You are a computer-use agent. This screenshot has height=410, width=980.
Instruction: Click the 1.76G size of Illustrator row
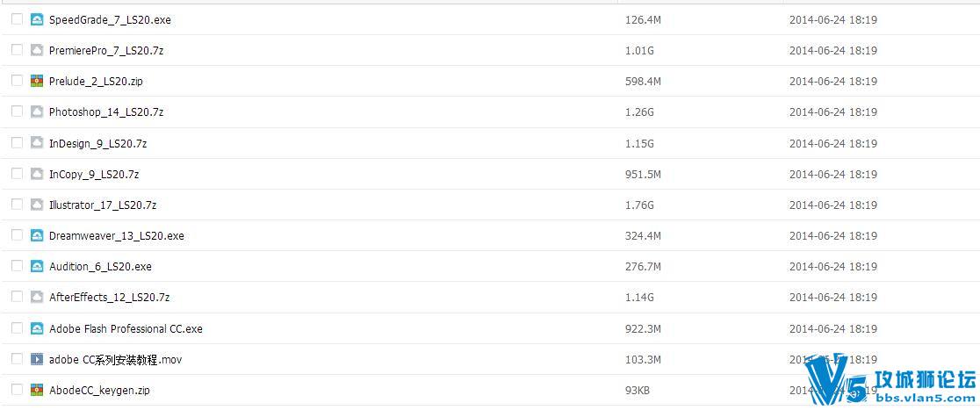[639, 205]
